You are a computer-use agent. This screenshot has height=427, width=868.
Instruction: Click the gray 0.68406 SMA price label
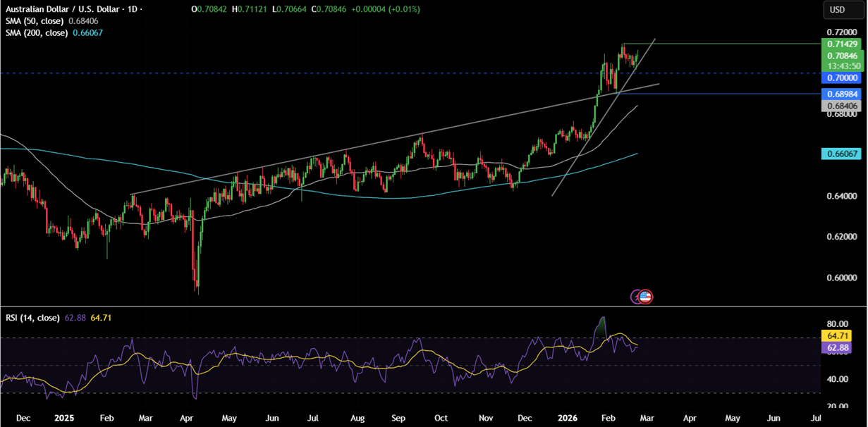(x=842, y=105)
